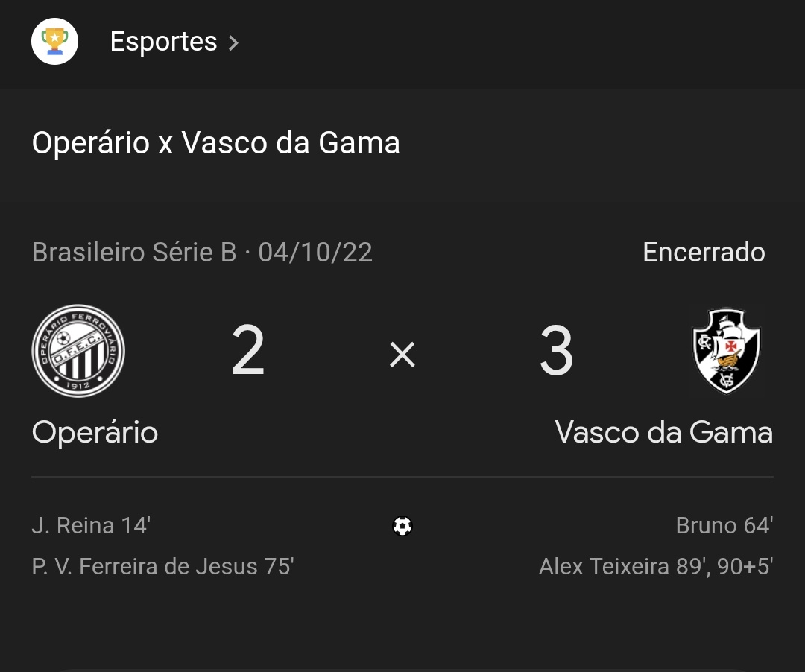Click Operário's score of 2

(248, 352)
